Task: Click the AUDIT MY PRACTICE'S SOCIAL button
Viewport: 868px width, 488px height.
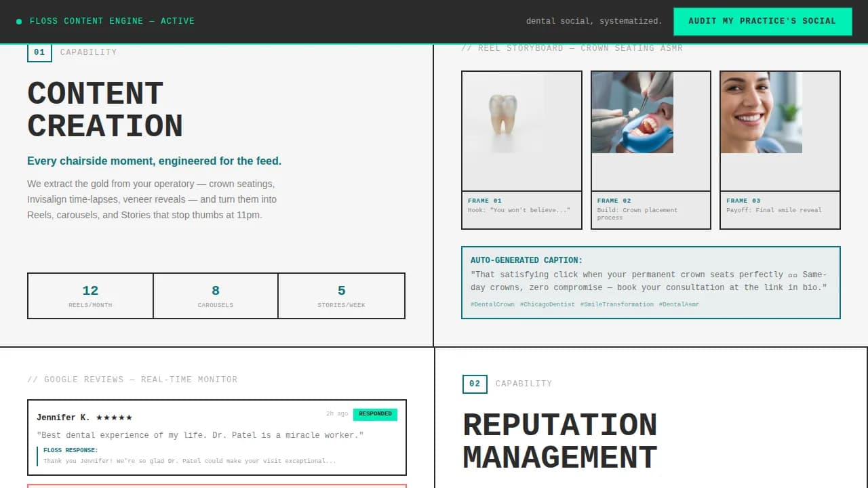Action: pyautogui.click(x=762, y=21)
